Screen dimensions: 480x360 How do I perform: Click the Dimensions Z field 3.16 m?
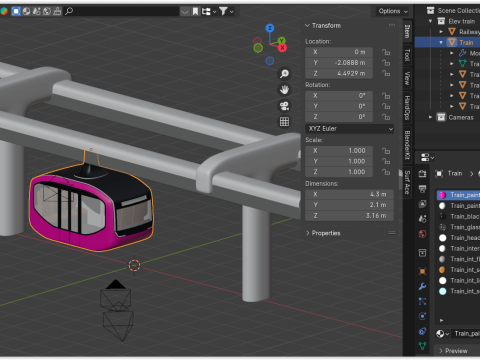(349, 216)
